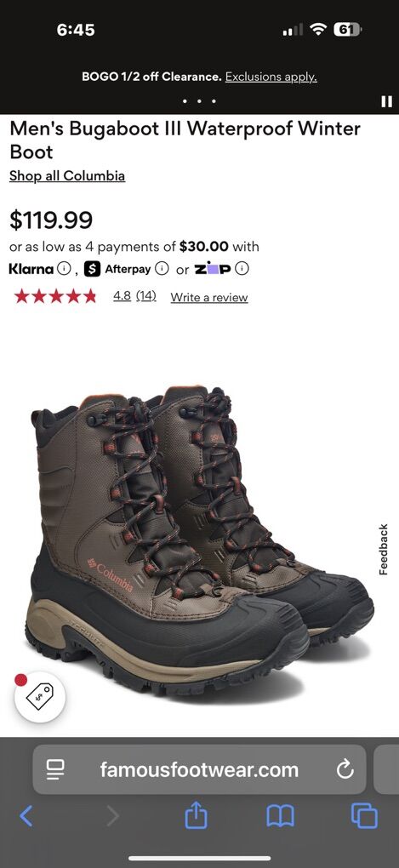
Task: Open Shop all Columbia link
Action: coord(67,176)
